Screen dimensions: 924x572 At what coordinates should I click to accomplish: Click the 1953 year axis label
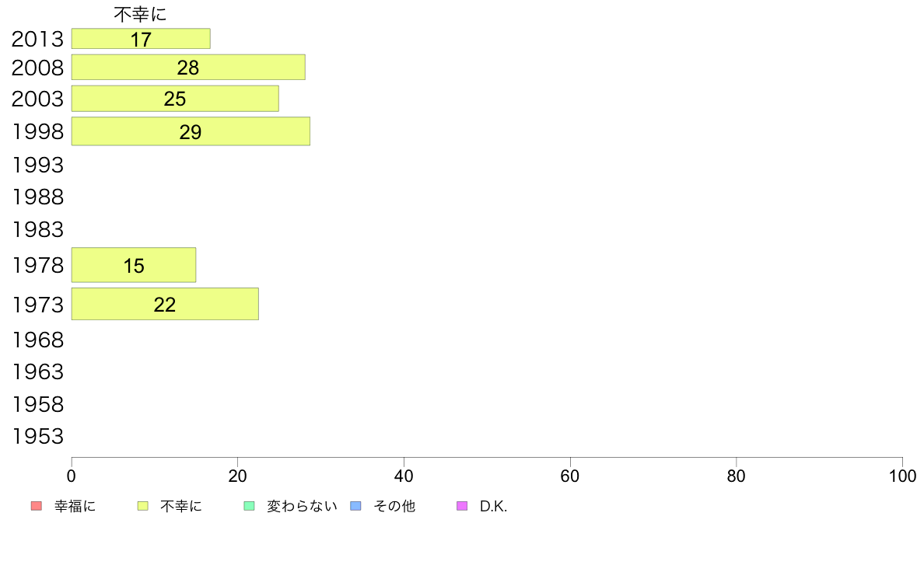pos(37,437)
